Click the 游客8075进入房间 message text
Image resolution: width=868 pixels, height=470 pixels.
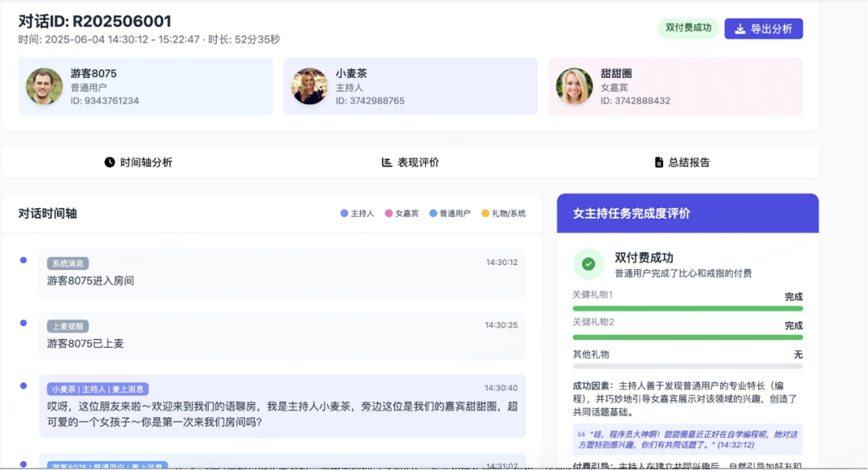point(90,280)
